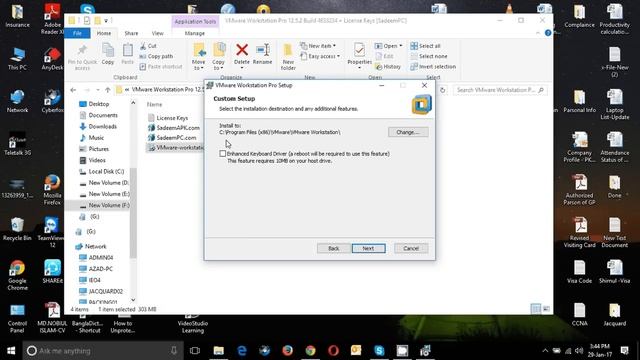Click Select none in the ribbon

click(429, 56)
